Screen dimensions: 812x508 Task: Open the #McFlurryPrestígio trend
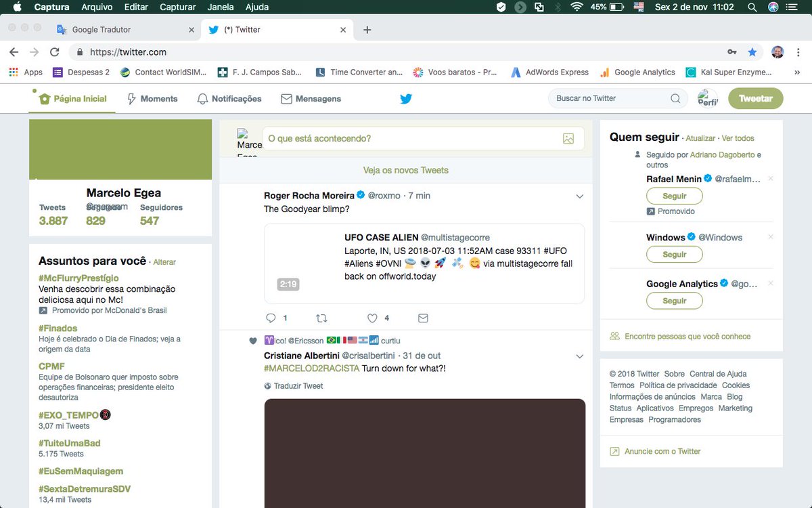[x=78, y=278]
